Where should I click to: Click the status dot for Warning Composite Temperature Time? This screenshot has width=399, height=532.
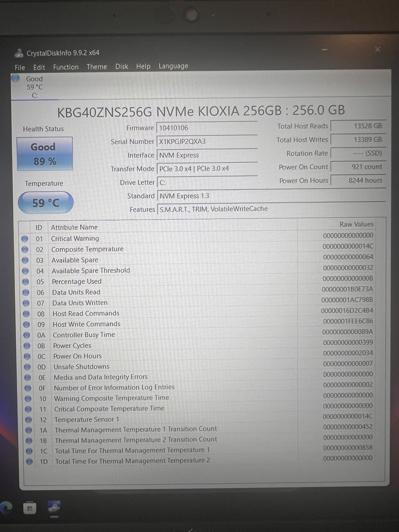point(28,399)
